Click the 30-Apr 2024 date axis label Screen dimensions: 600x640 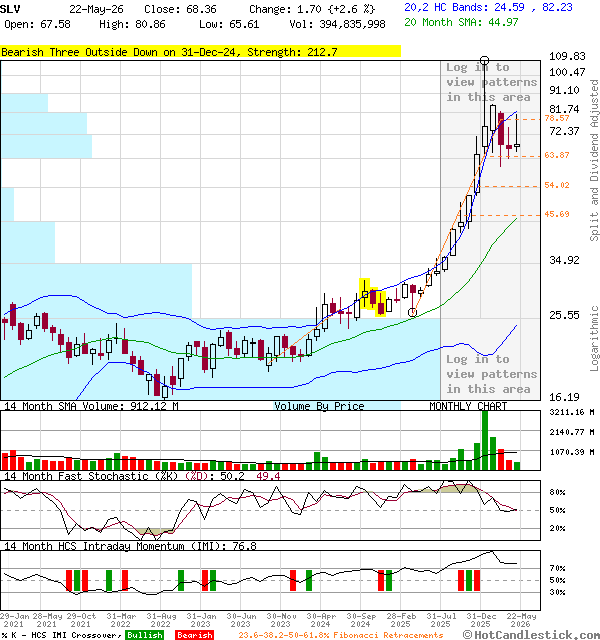pyautogui.click(x=321, y=620)
